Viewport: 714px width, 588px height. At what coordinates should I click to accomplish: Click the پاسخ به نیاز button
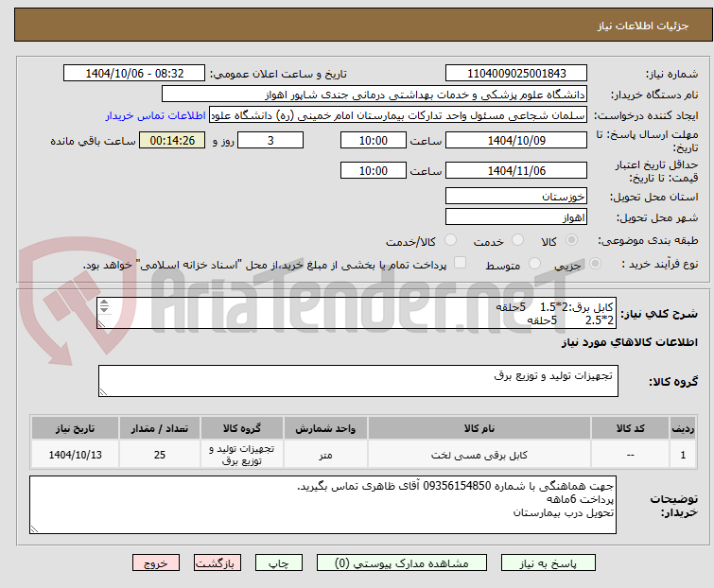tap(548, 563)
